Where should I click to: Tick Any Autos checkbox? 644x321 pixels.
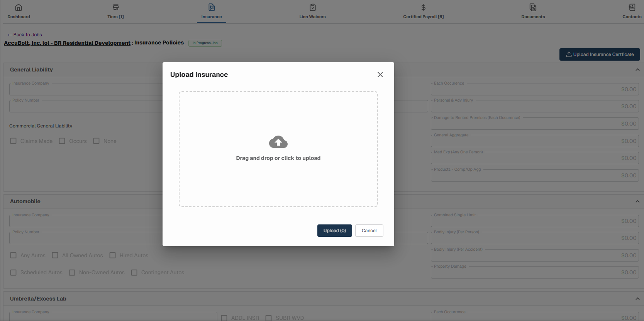14,255
